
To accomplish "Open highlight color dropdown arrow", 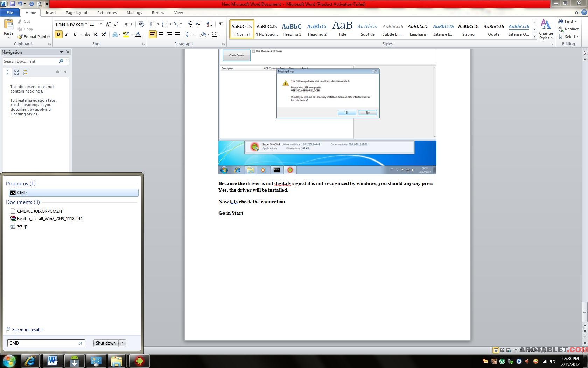I will (x=132, y=34).
